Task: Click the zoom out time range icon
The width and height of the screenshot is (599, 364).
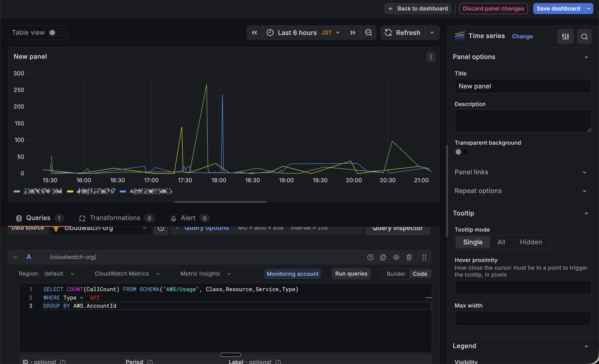Action: pyautogui.click(x=368, y=32)
